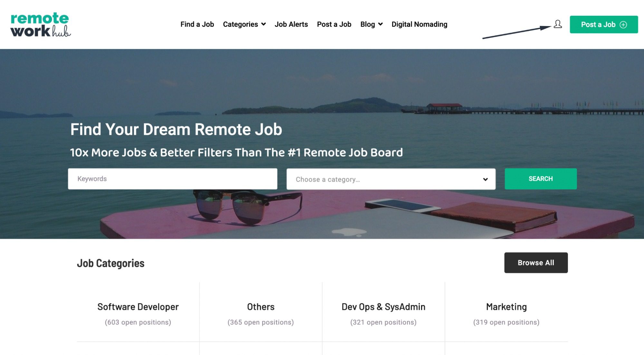Open the user account icon
The image size is (644, 355).
(x=557, y=24)
